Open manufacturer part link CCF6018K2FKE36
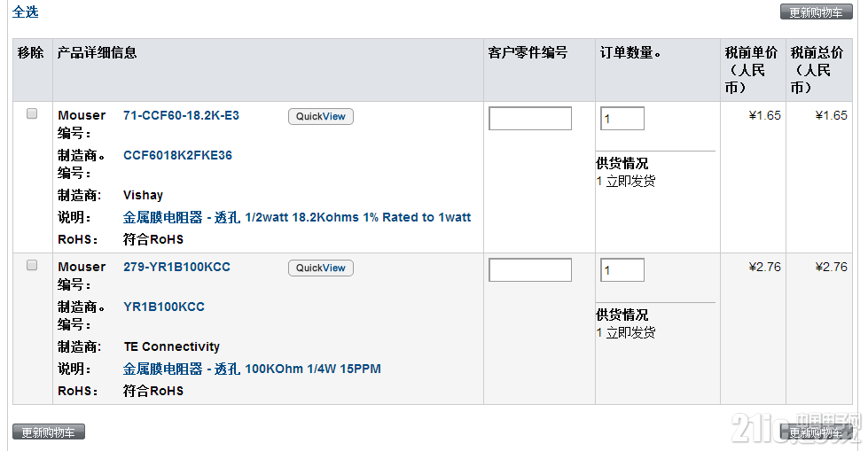868x451 pixels. [x=177, y=155]
